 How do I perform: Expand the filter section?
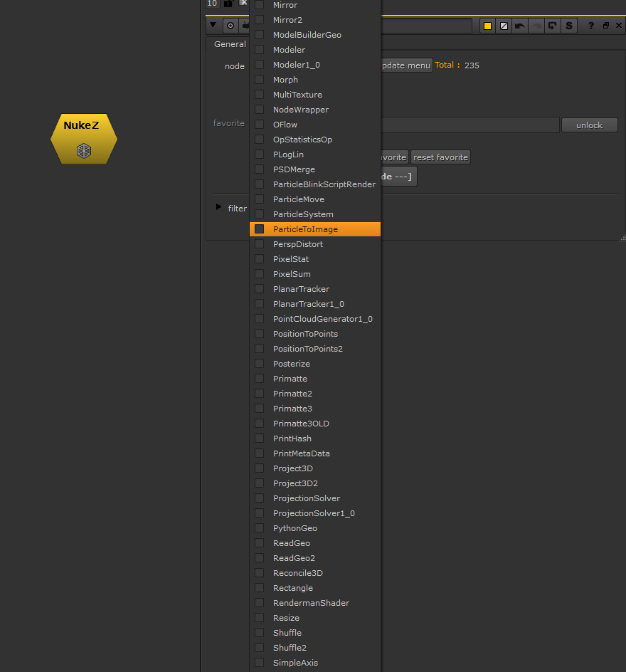tap(218, 208)
